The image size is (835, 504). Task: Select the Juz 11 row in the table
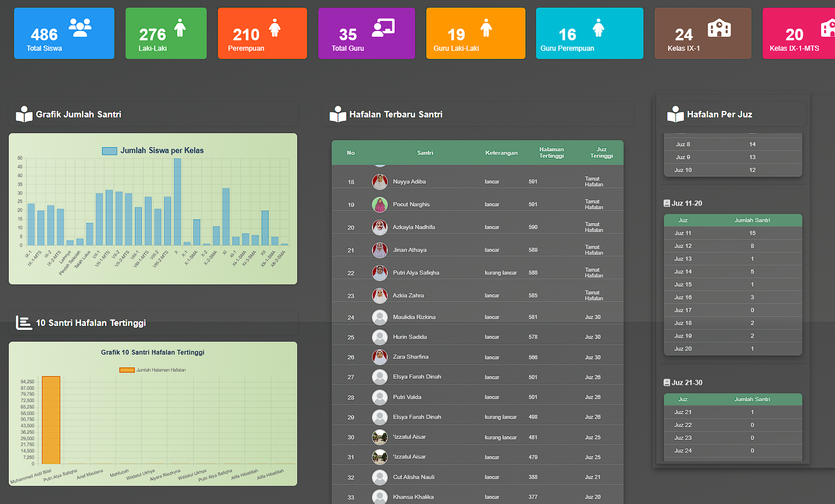733,233
